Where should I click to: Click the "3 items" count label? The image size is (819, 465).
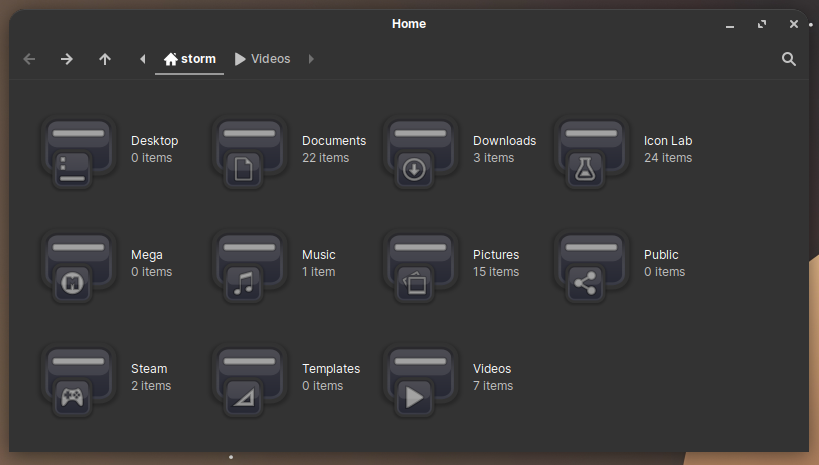pyautogui.click(x=494, y=158)
